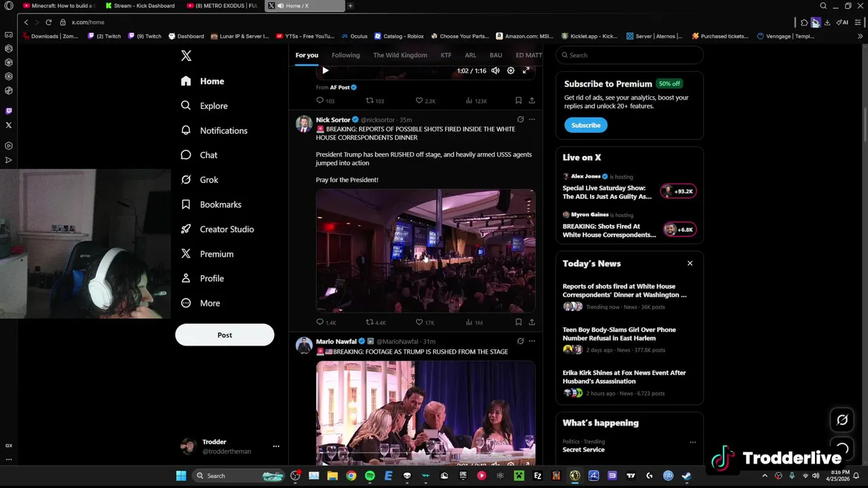Enter fullscreen on AF Post video

click(x=526, y=70)
